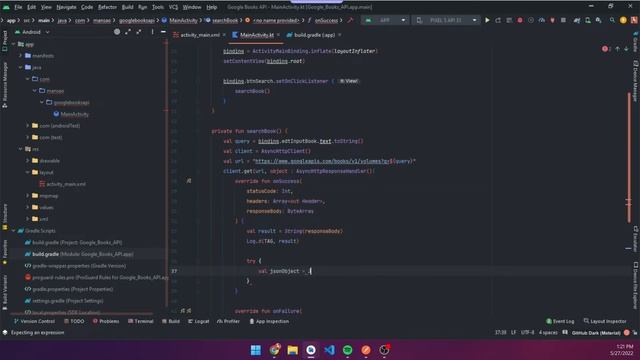Open the Event Log panel
The height and width of the screenshot is (360, 640).
pyautogui.click(x=560, y=321)
